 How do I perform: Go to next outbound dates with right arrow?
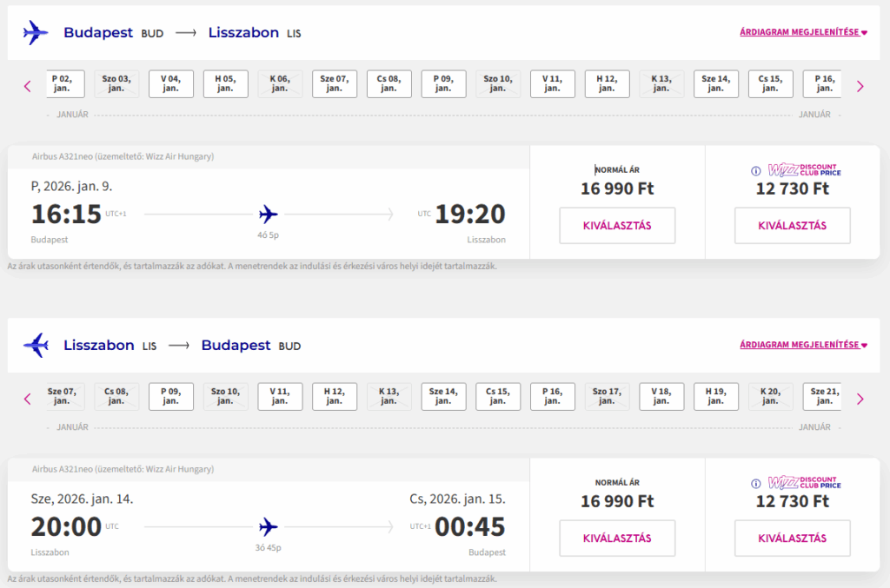point(860,86)
